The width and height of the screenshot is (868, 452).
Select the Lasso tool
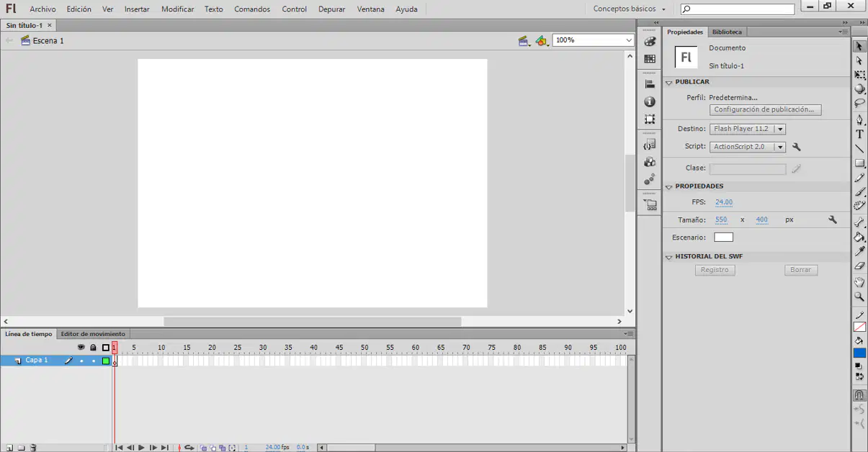(859, 104)
